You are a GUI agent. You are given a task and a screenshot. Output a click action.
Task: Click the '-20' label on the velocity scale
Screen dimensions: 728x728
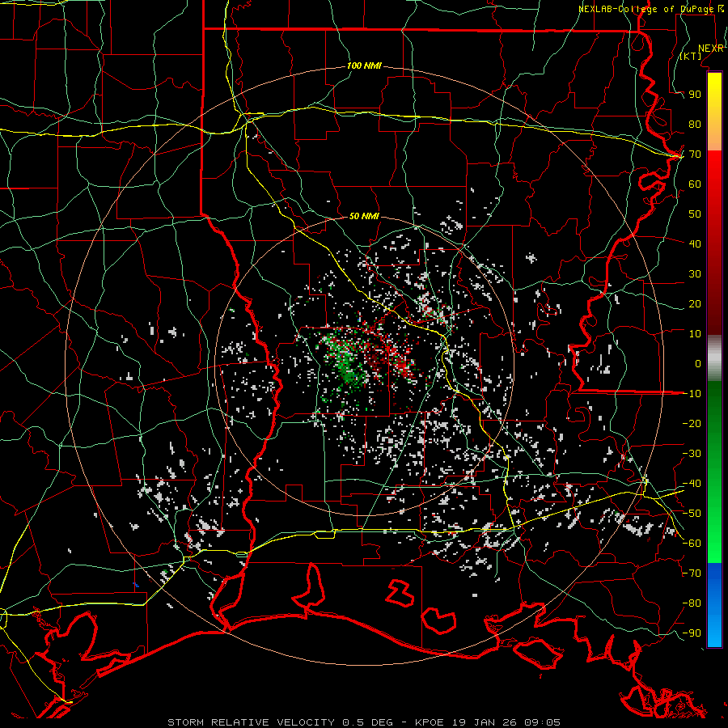692,423
